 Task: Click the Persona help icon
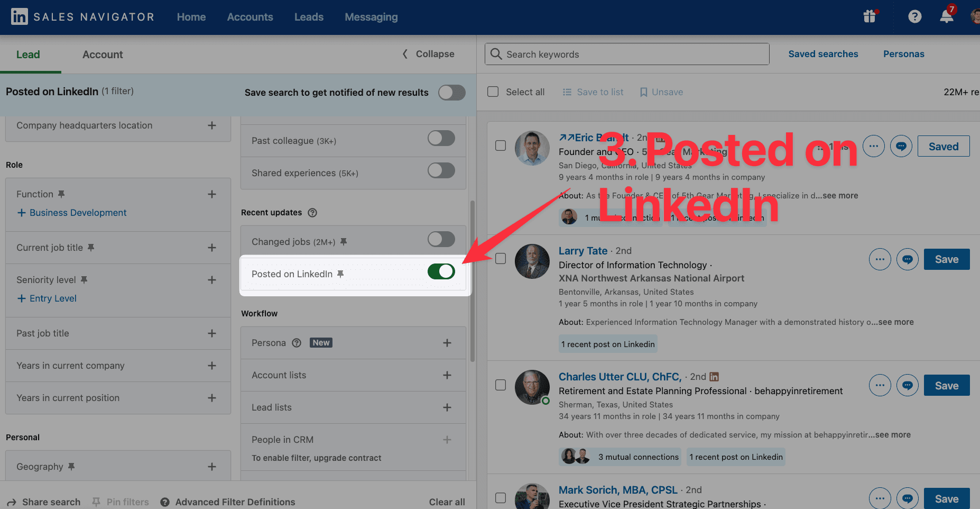(x=297, y=343)
